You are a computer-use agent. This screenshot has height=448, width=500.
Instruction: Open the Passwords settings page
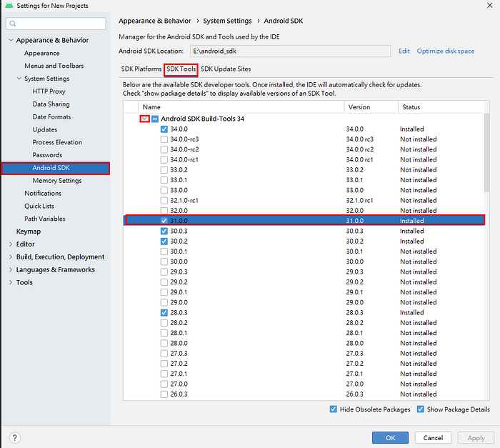click(47, 155)
